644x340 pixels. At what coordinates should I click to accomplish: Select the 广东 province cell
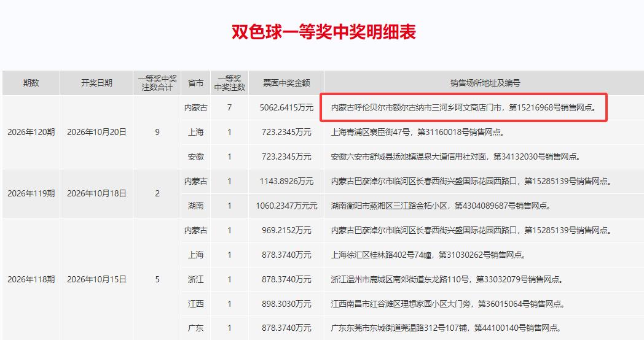195,328
